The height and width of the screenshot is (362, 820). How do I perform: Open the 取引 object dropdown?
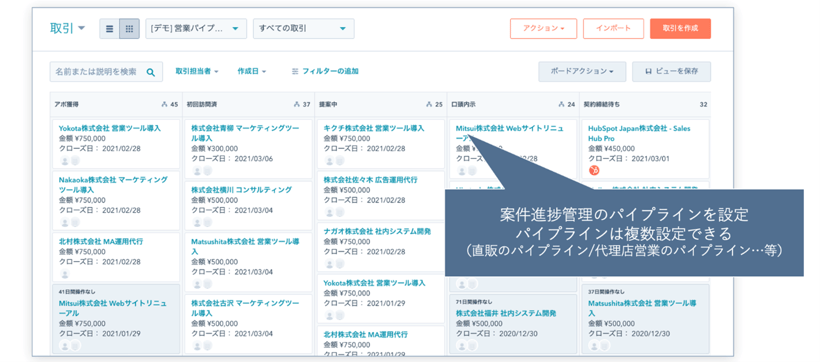point(67,28)
